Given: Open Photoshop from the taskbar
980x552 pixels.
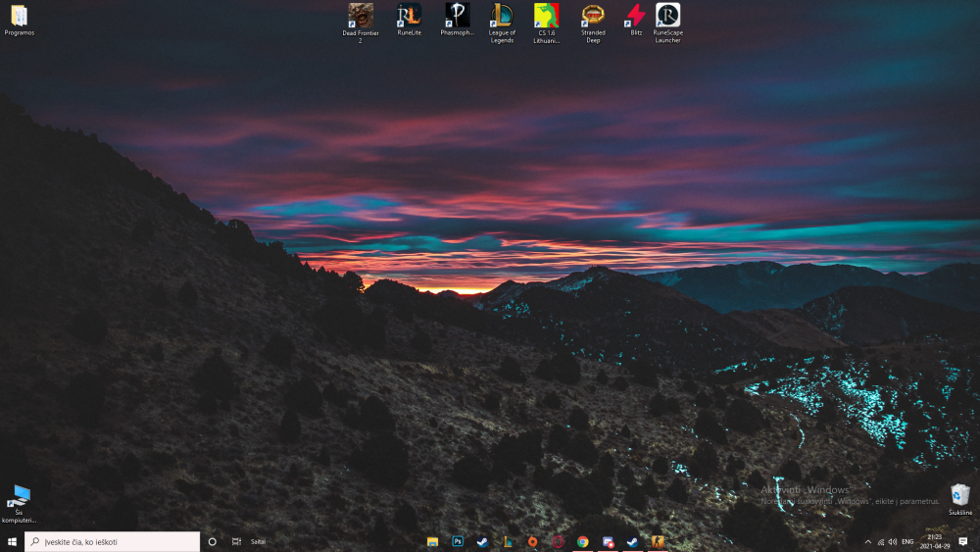Looking at the screenshot, I should click(458, 541).
